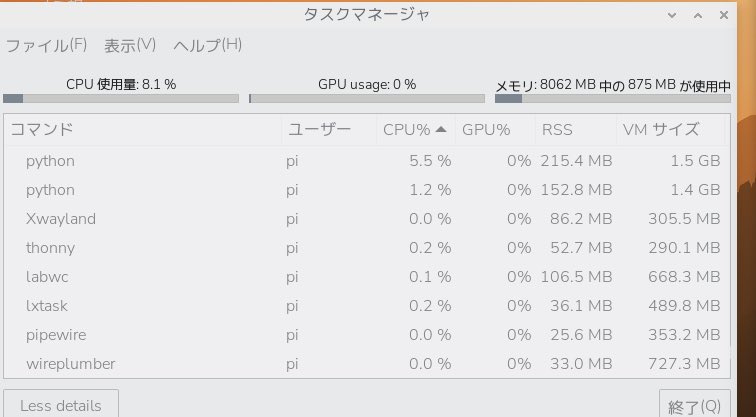Click the 86.2 MB RSS value
Viewport: 756px width, 417px height.
coord(581,219)
